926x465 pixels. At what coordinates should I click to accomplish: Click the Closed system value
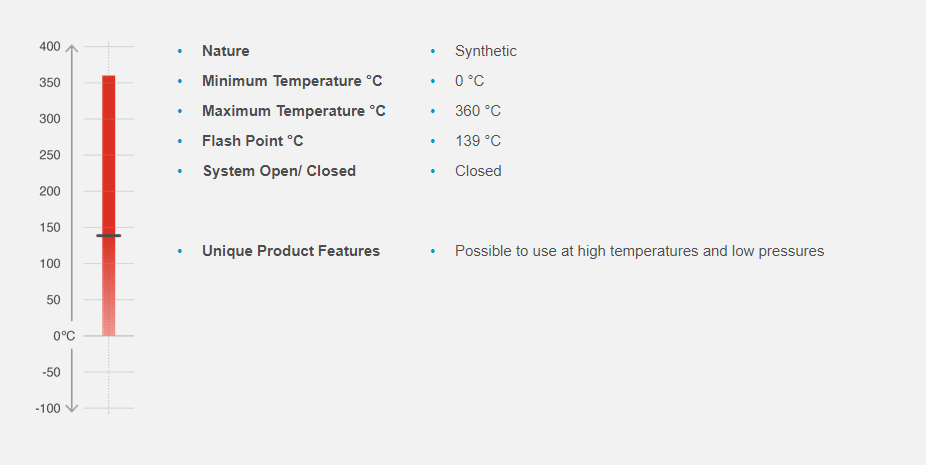pos(478,171)
